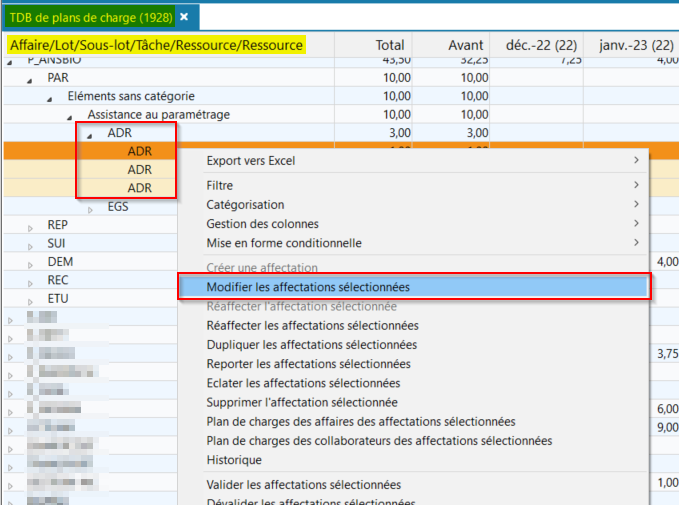Select the PAR row label
The height and width of the screenshot is (505, 679).
[58, 78]
